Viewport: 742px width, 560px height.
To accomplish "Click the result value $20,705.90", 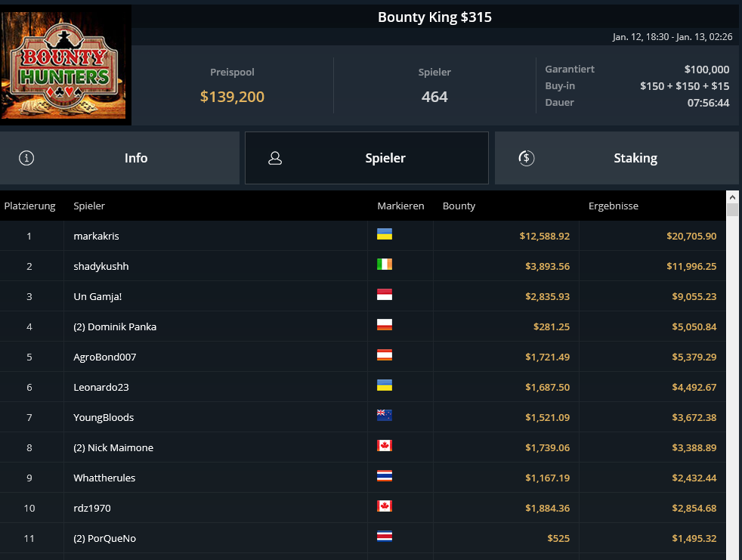I will point(691,236).
